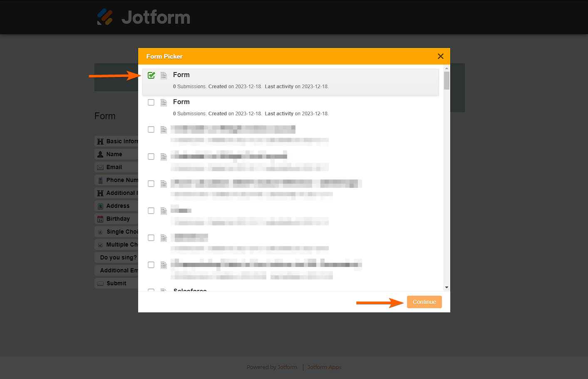Tick the checkbox of the unselected Form entry
This screenshot has width=588, height=379.
151,102
